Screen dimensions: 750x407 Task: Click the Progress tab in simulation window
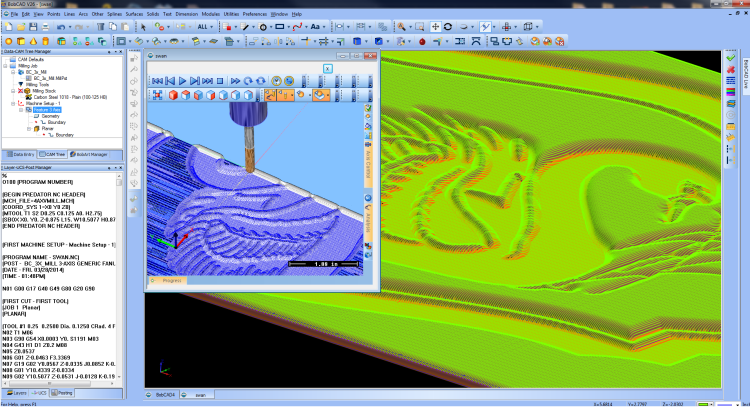click(x=167, y=281)
